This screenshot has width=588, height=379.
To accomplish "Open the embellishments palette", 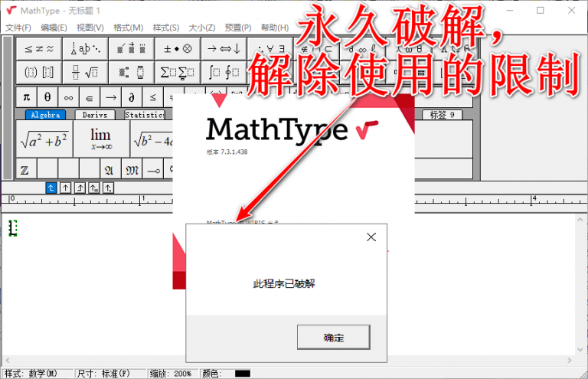I will pyautogui.click(x=131, y=49).
